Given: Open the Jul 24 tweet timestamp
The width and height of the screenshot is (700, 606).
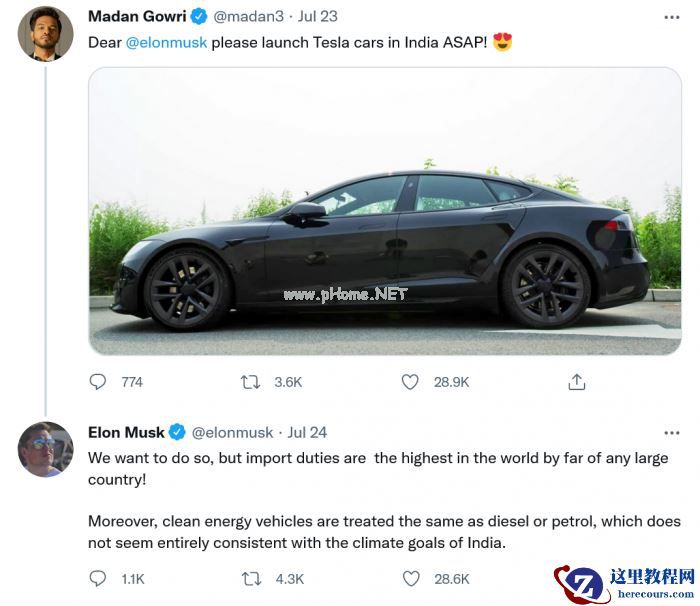Looking at the screenshot, I should point(307,433).
